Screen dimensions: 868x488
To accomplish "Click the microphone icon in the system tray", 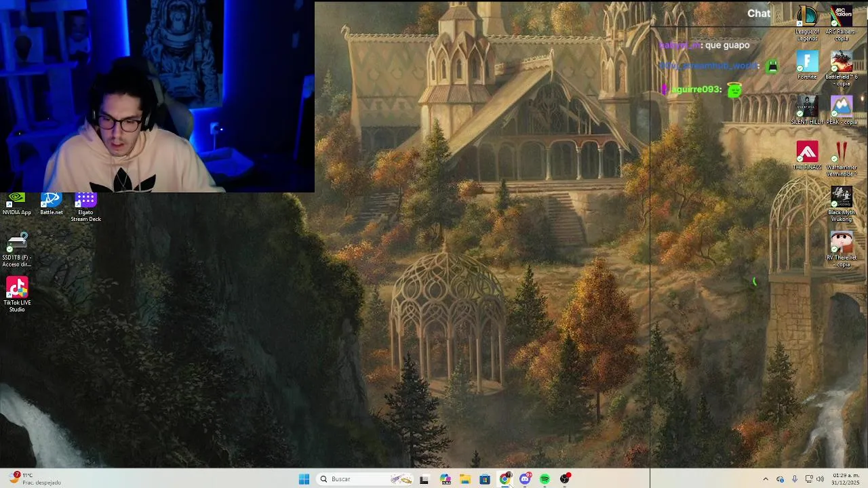I will click(x=794, y=479).
